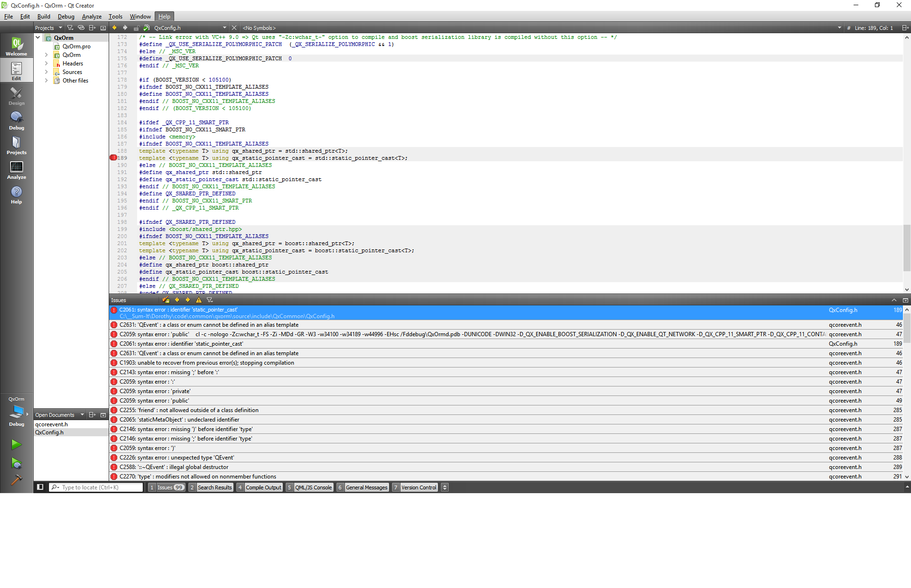Open Issues category filter
The height and width of the screenshot is (588, 911).
click(210, 300)
